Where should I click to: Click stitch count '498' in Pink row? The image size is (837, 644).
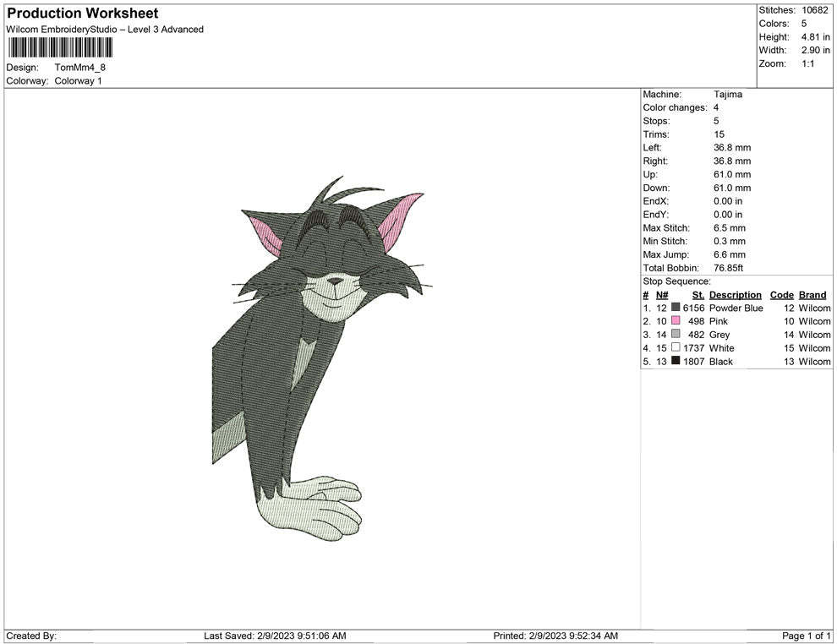click(696, 321)
